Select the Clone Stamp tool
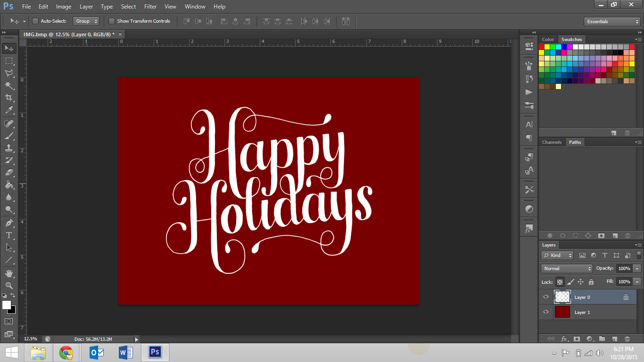The width and height of the screenshot is (644, 362). click(9, 148)
